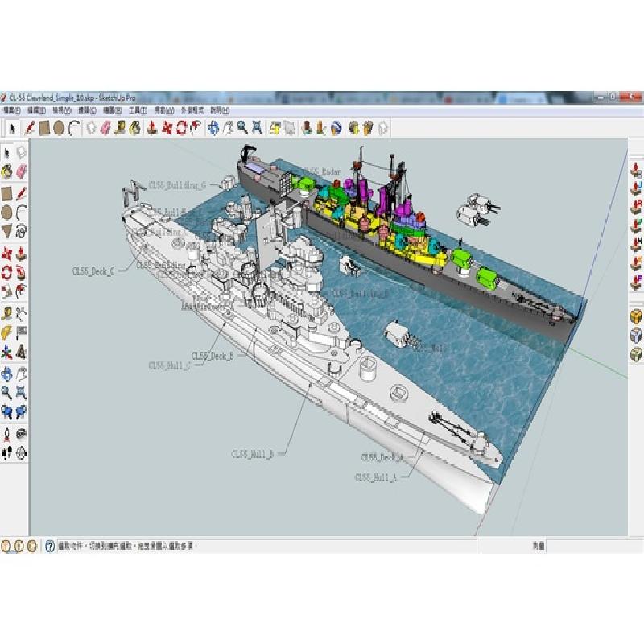Click the CL55_Deck_B label
644x644 pixels.
tap(213, 356)
